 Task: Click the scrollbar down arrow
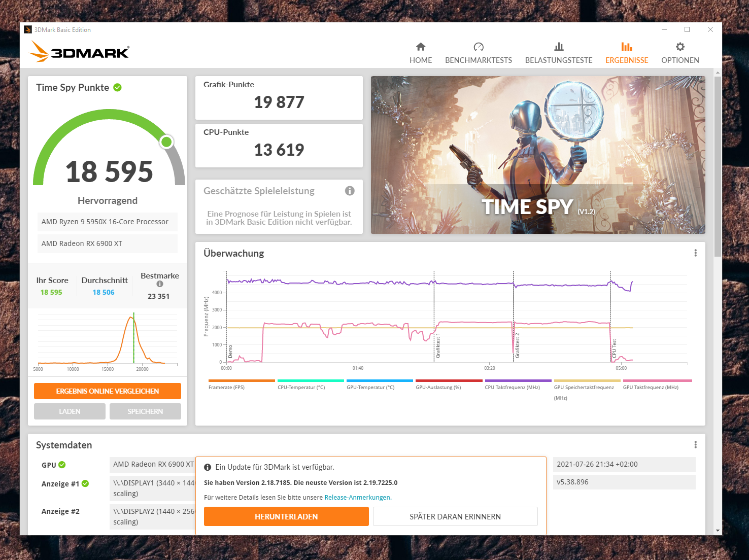coord(718,531)
